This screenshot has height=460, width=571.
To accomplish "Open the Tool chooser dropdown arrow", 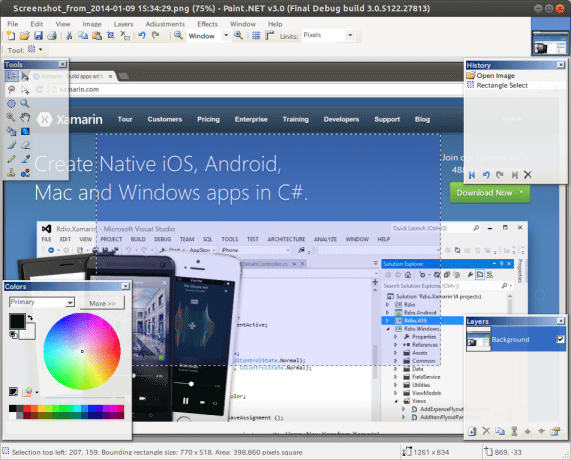I will pos(40,50).
